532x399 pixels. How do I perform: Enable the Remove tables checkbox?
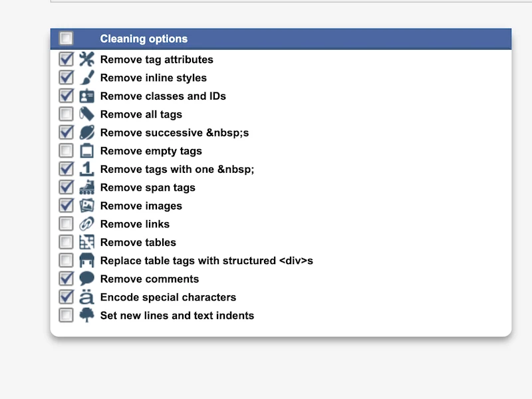click(66, 242)
